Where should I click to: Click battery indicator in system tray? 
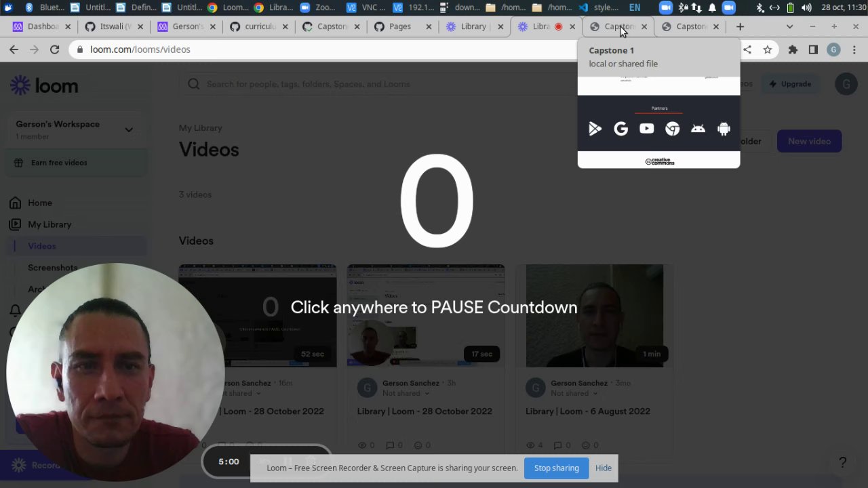[791, 7]
